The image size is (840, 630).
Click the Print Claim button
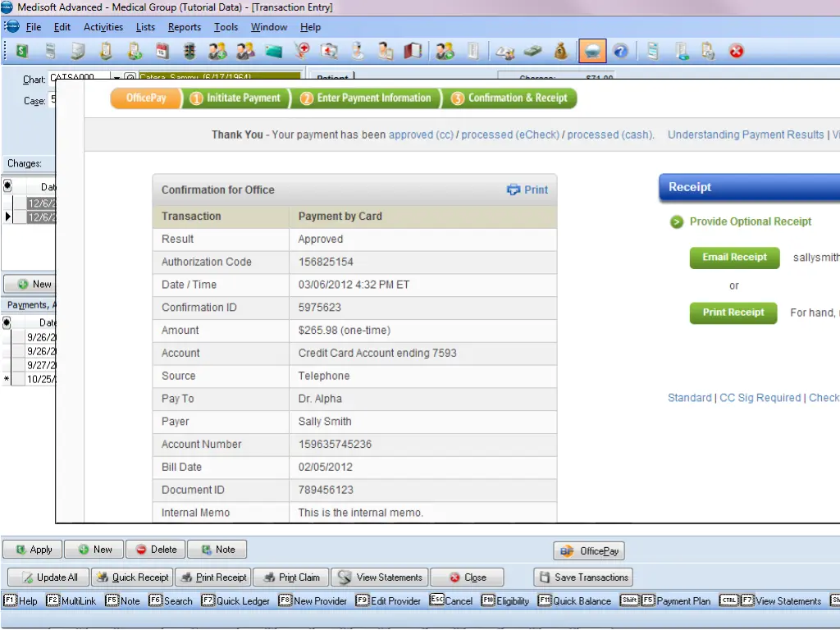(291, 577)
